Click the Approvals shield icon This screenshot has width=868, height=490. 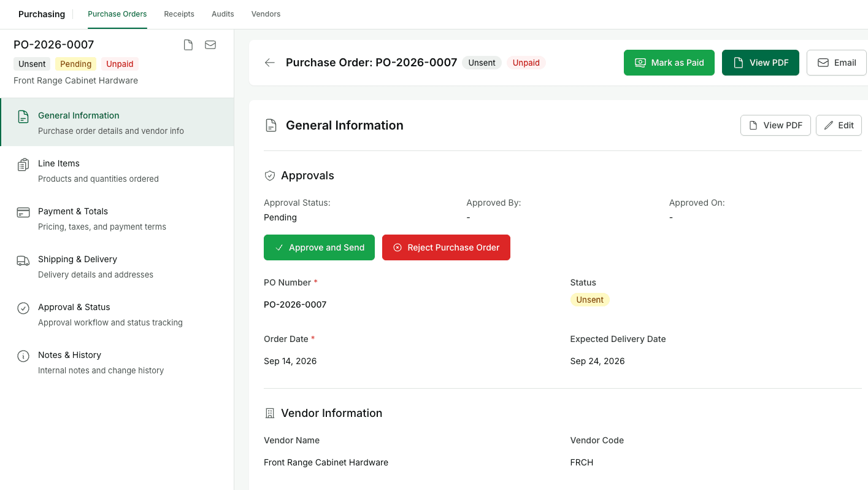tap(269, 176)
